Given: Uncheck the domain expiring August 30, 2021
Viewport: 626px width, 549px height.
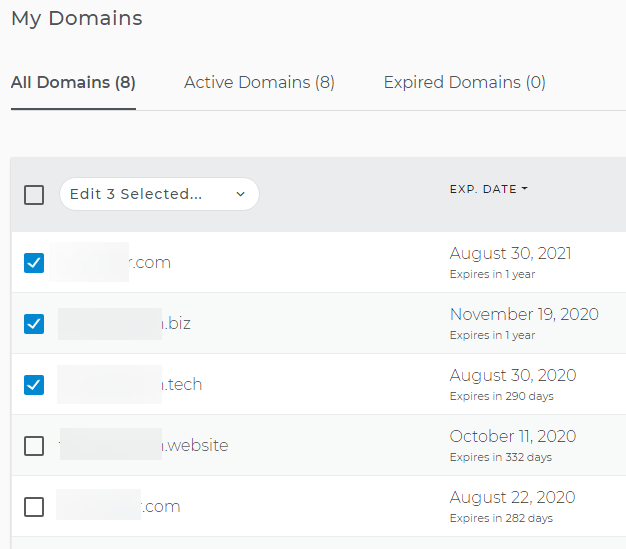Looking at the screenshot, I should [x=34, y=263].
